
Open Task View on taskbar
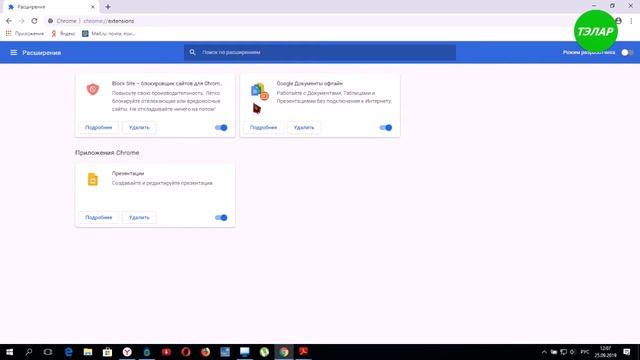(x=48, y=352)
